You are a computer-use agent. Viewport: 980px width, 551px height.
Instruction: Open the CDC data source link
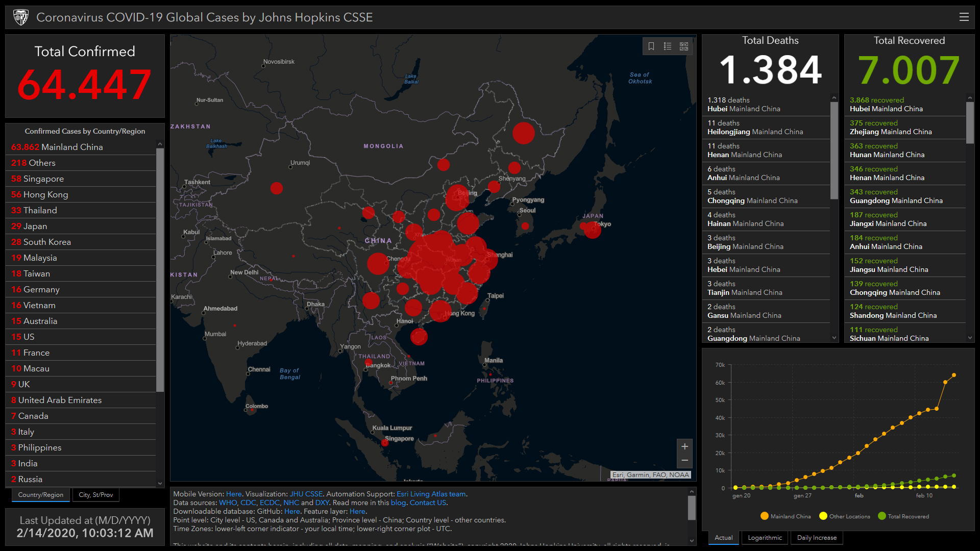[248, 503]
